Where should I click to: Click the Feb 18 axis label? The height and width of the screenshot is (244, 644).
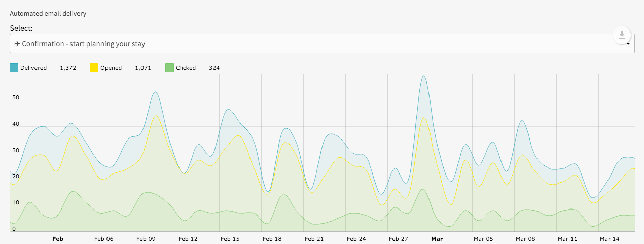point(272,238)
